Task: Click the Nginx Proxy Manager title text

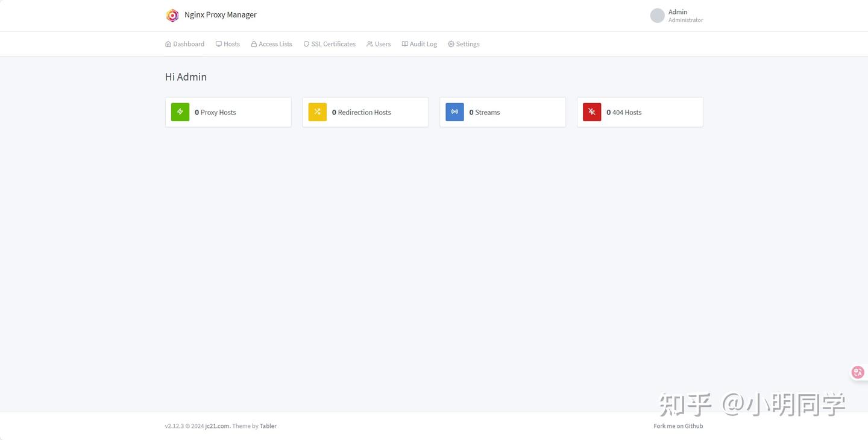Action: (x=221, y=15)
